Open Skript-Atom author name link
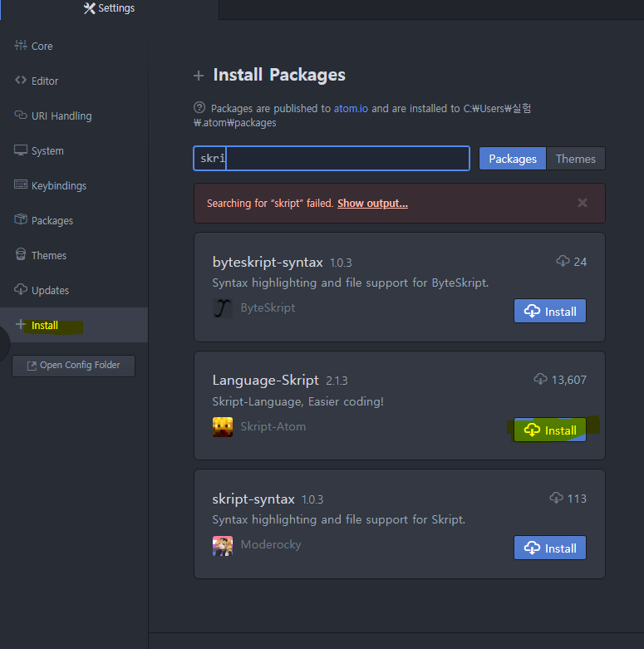This screenshot has height=649, width=644. [x=273, y=426]
